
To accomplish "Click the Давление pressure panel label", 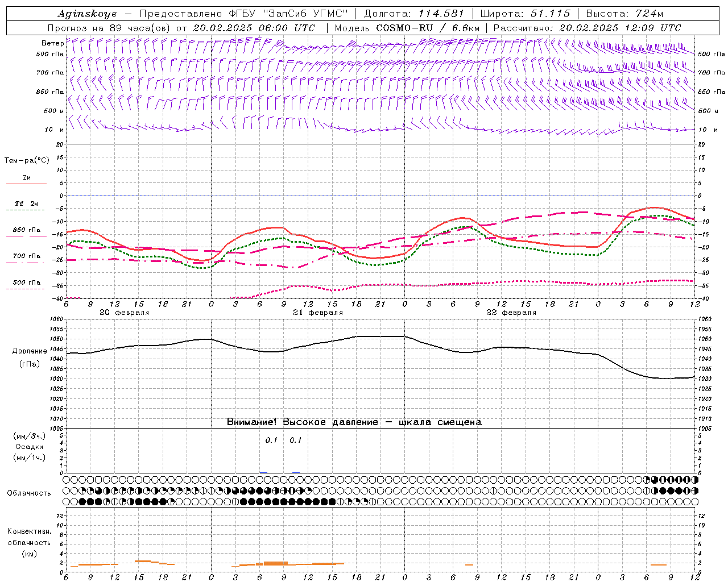I will click(30, 351).
